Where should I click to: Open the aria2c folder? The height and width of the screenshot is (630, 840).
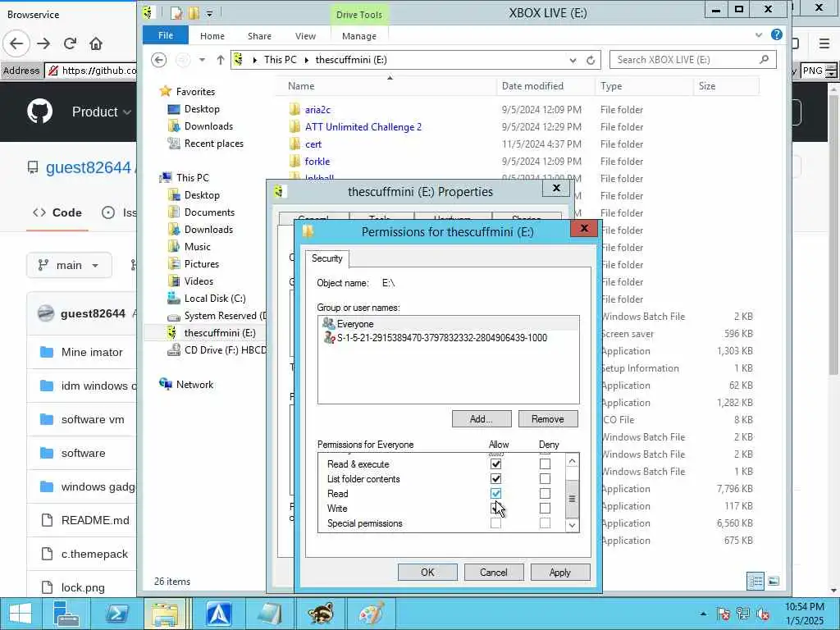317,109
